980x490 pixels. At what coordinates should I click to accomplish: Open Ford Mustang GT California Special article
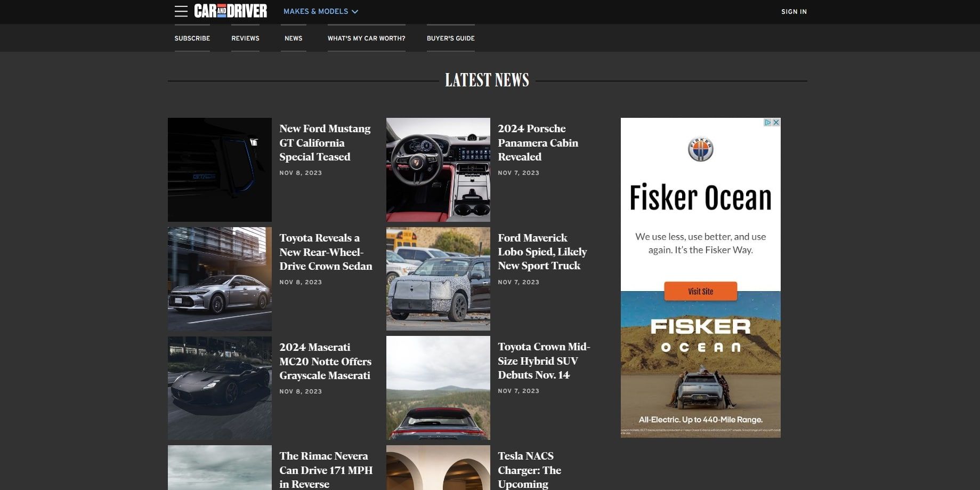(325, 143)
